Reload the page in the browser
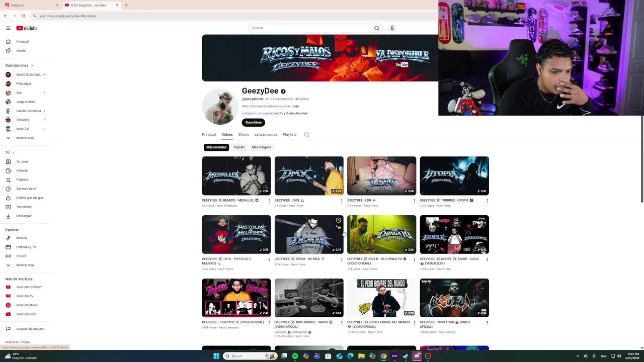The height and width of the screenshot is (362, 644). (x=24, y=16)
